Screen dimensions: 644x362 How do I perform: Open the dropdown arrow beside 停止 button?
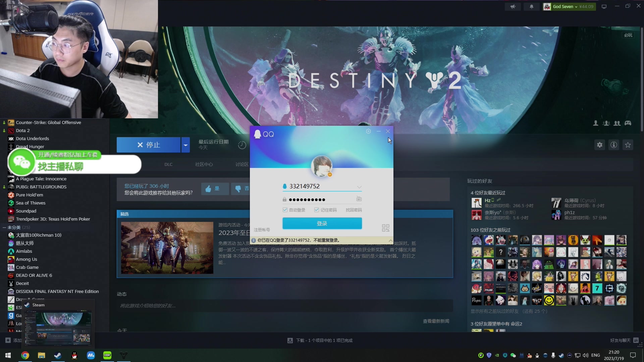coord(185,145)
